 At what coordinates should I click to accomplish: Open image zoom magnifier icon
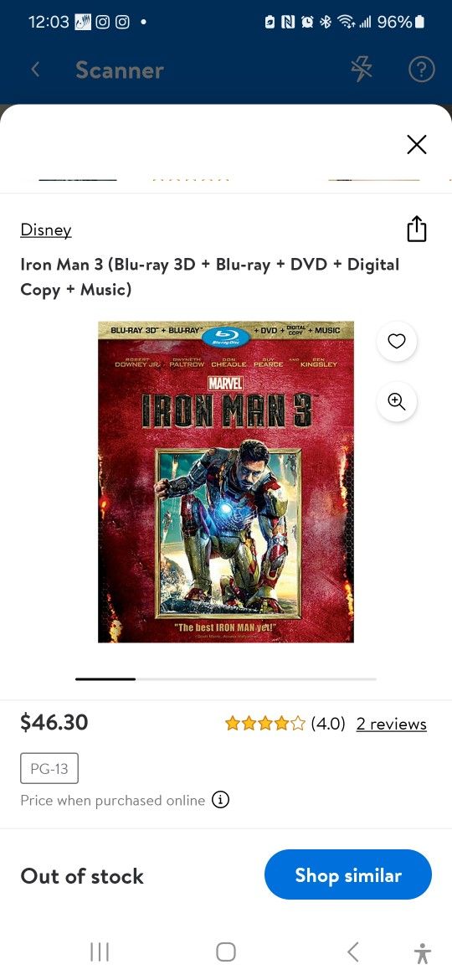pyautogui.click(x=397, y=401)
